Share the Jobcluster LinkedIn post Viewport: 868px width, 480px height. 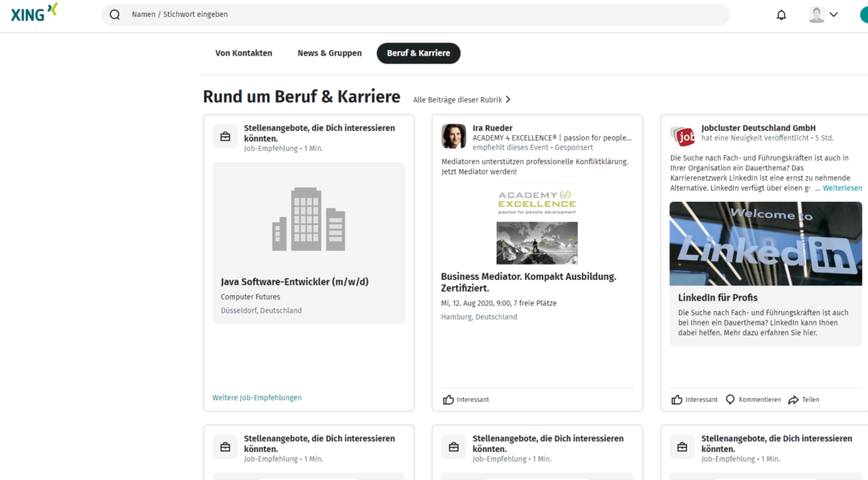click(x=793, y=400)
